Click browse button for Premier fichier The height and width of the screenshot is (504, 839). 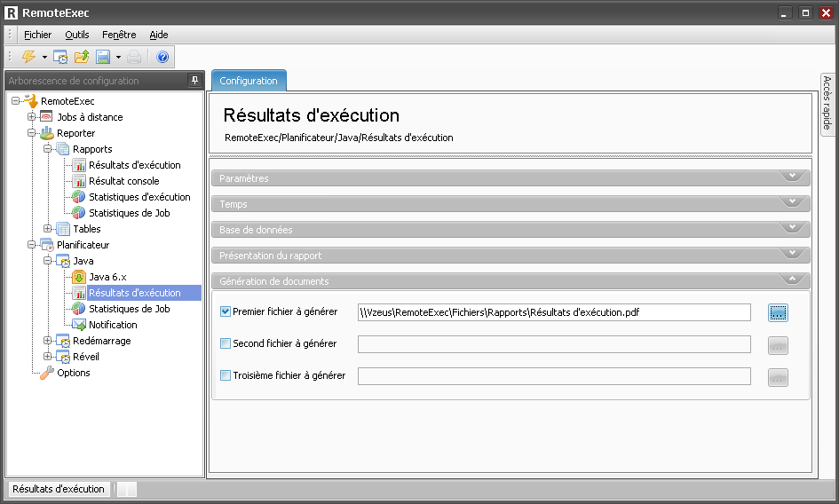point(778,313)
